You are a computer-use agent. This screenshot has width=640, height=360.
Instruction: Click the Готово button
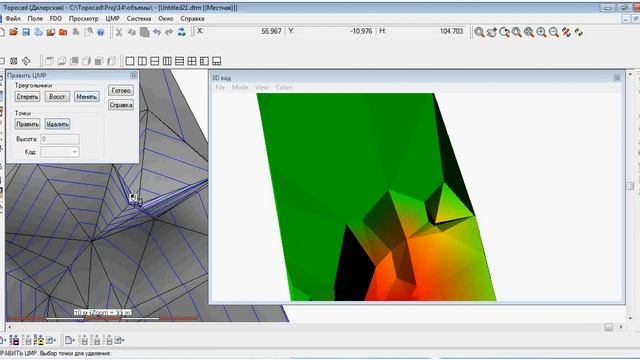pyautogui.click(x=121, y=91)
